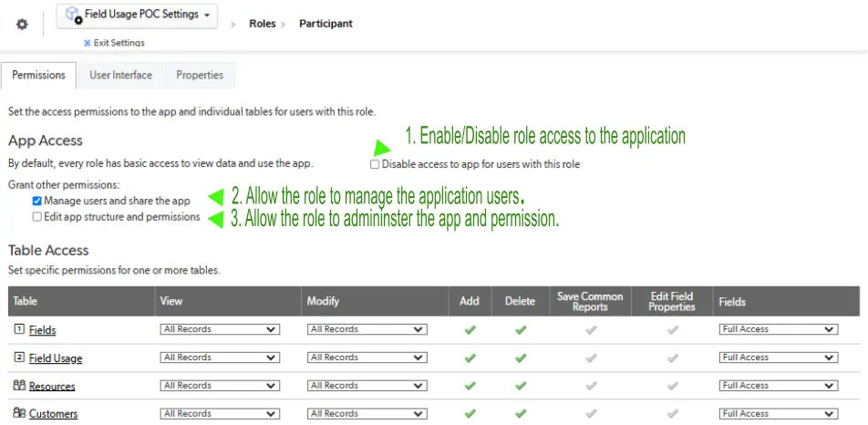
Task: Click the Field Usage table number icon
Action: pyautogui.click(x=19, y=358)
